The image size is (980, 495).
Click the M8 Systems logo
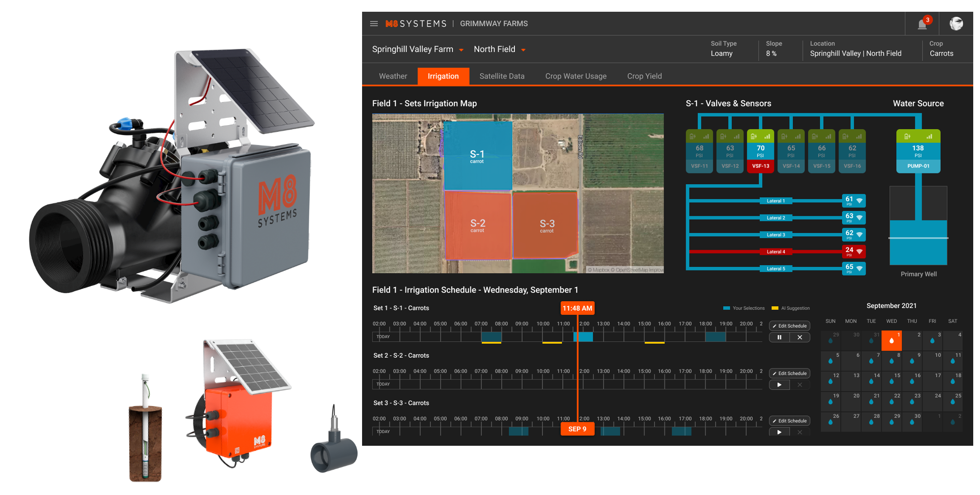point(416,23)
